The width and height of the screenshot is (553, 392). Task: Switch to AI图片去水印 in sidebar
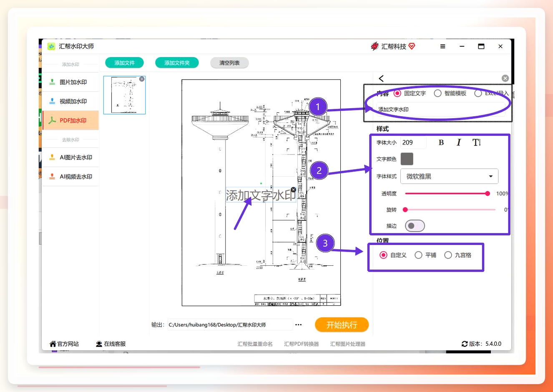coord(70,157)
